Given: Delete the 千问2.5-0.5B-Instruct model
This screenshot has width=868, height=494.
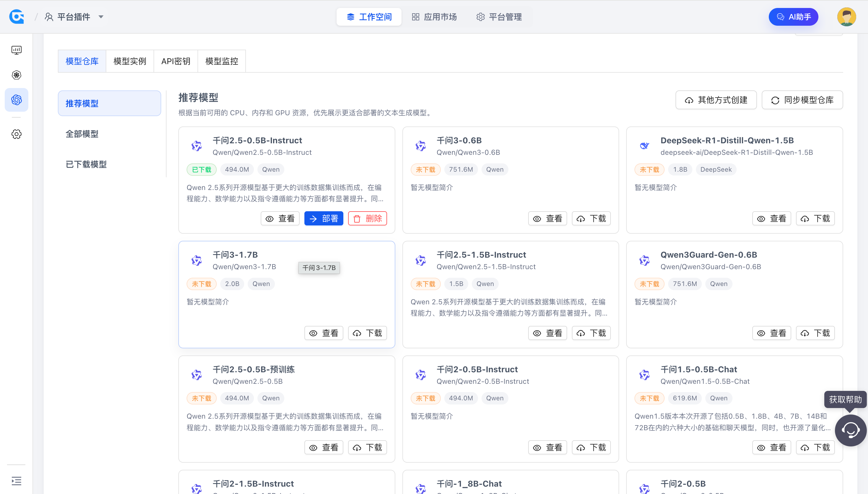Looking at the screenshot, I should click(x=367, y=218).
